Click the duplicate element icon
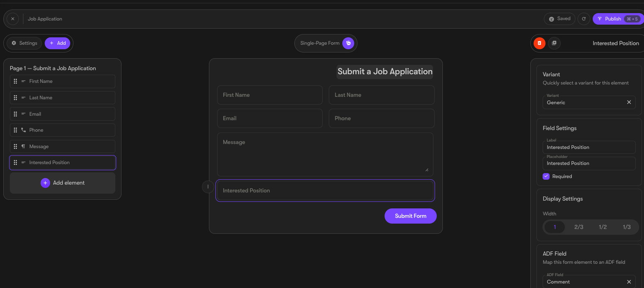The image size is (644, 288). pos(554,43)
